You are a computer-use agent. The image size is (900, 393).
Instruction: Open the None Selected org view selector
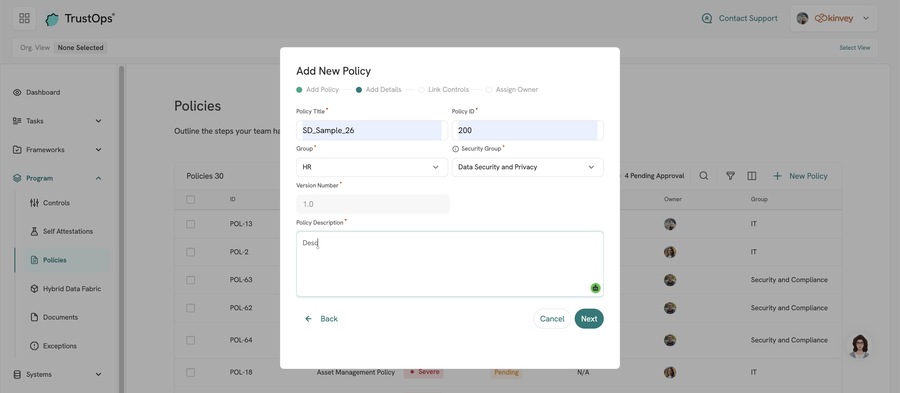[80, 48]
